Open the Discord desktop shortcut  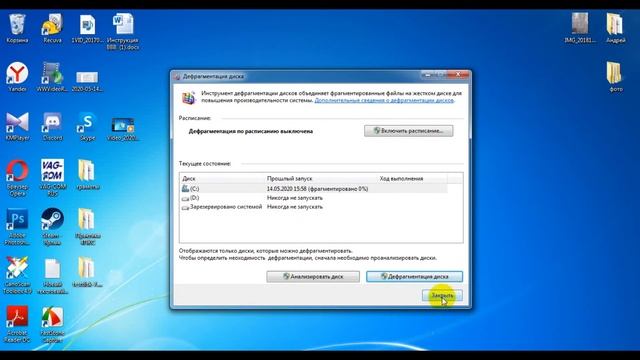click(x=52, y=126)
